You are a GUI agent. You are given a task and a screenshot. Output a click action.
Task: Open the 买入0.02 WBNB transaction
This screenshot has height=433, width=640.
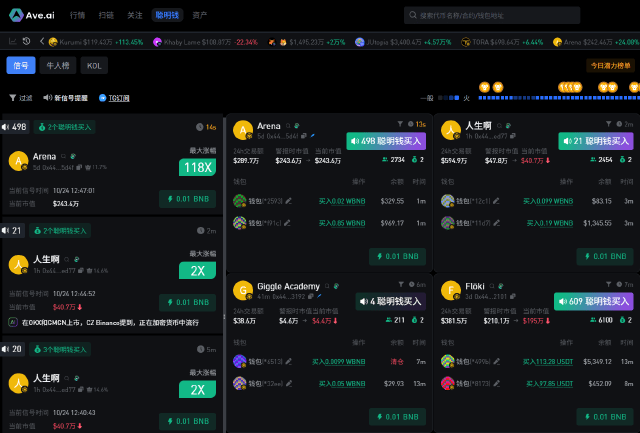click(342, 201)
